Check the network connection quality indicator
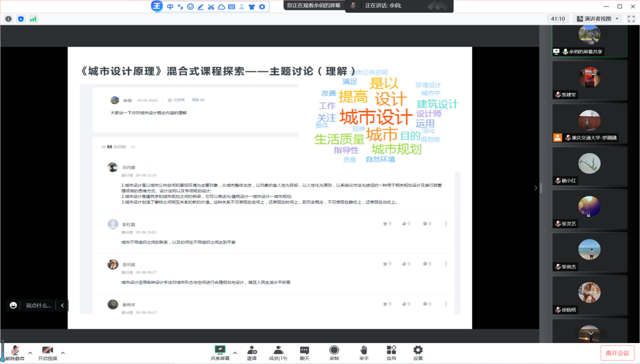 (33, 18)
